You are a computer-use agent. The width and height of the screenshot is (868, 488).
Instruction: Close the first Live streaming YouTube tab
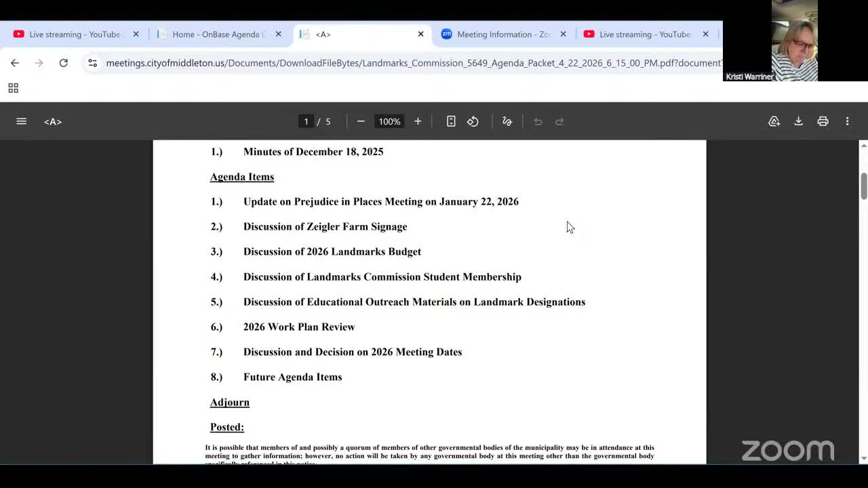tap(136, 34)
